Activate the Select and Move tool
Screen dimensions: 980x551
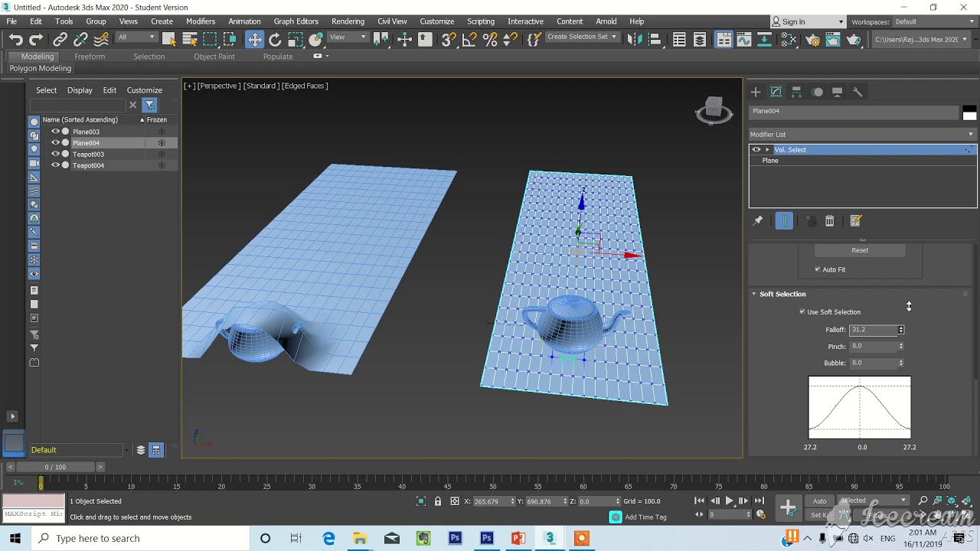click(x=255, y=40)
